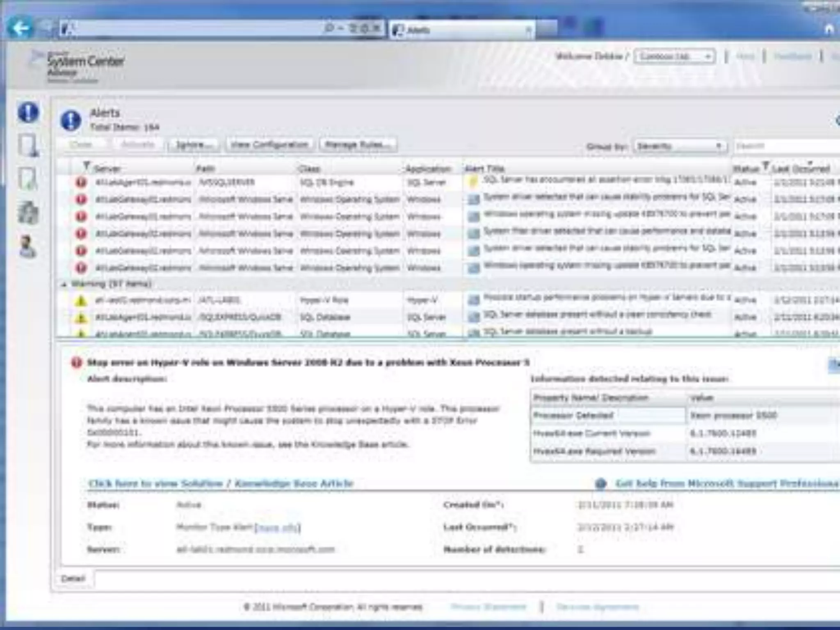Collapse the Warning group
The image size is (840, 630).
tap(64, 284)
